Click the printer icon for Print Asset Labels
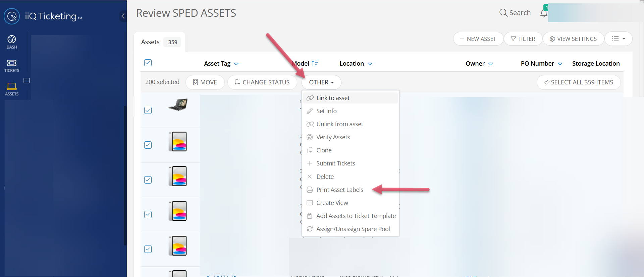Viewport: 644px width, 277px height. coord(310,190)
